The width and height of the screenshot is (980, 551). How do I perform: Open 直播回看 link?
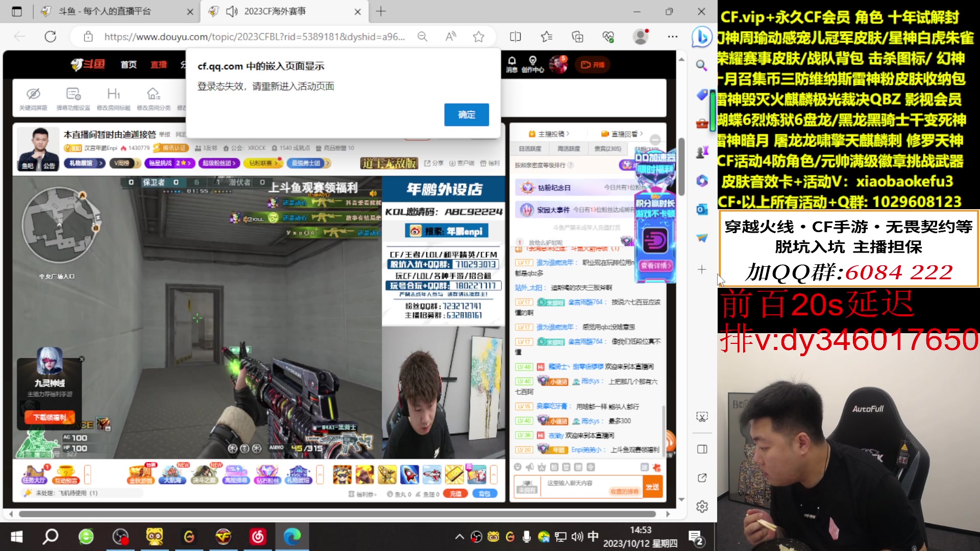point(622,134)
